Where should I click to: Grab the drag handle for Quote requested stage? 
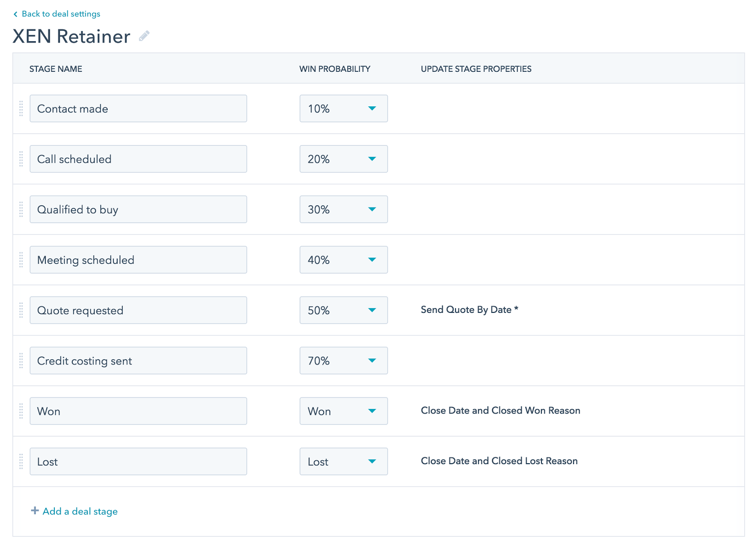pyautogui.click(x=21, y=310)
